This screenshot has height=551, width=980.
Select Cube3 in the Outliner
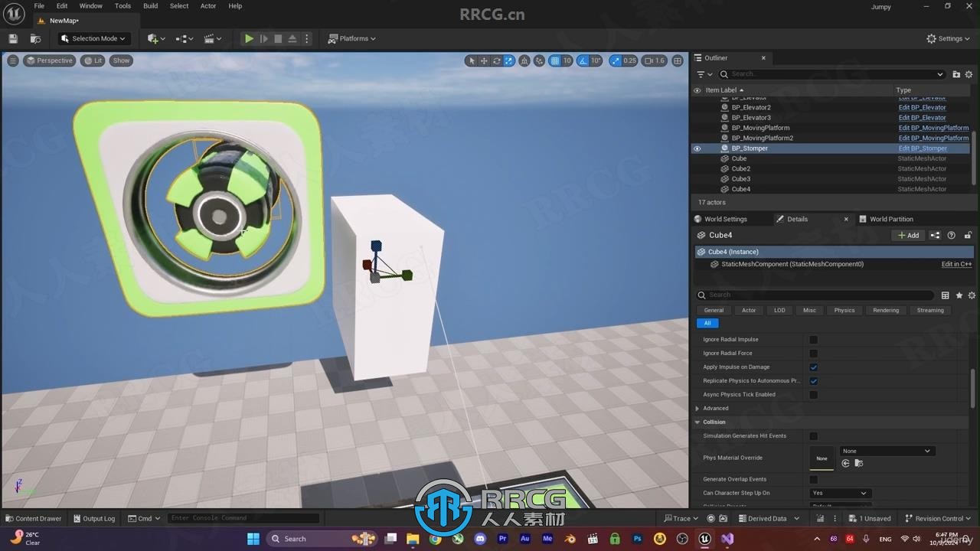(x=740, y=179)
